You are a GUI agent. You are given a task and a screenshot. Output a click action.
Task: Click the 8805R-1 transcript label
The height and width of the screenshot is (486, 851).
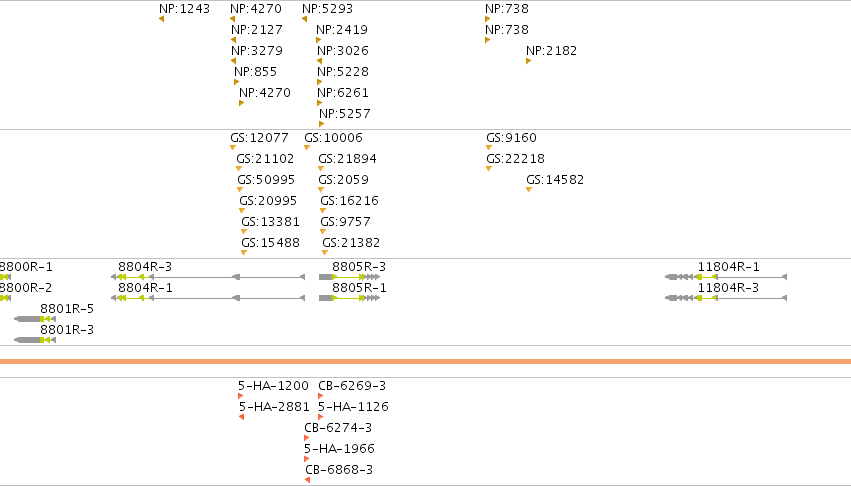coord(359,288)
